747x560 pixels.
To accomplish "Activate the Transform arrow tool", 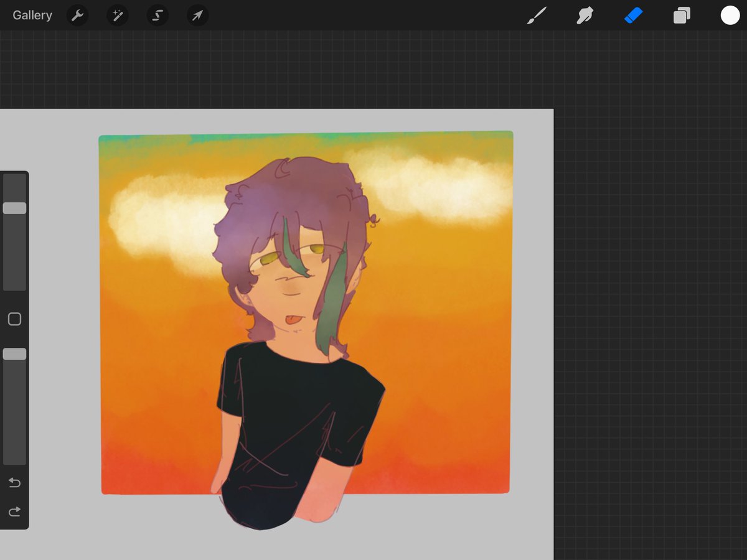I will click(197, 16).
